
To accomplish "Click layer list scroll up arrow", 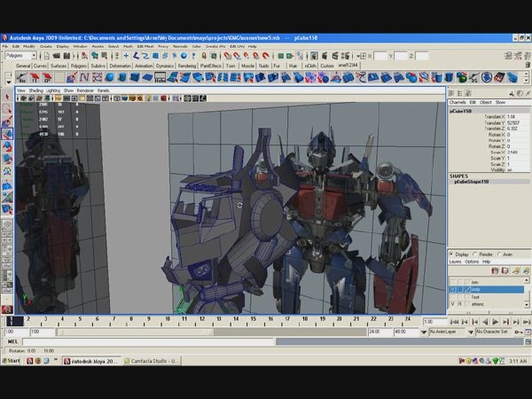I will (x=527, y=280).
